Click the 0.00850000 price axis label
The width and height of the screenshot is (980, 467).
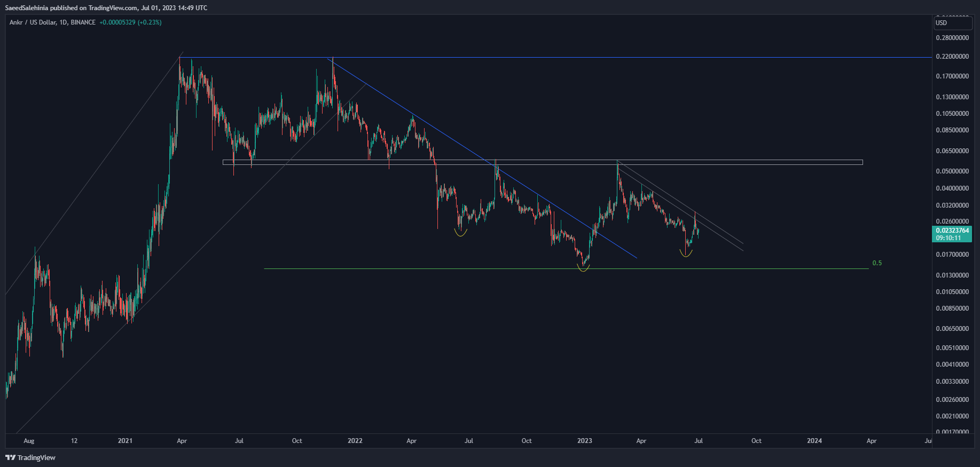tap(952, 308)
